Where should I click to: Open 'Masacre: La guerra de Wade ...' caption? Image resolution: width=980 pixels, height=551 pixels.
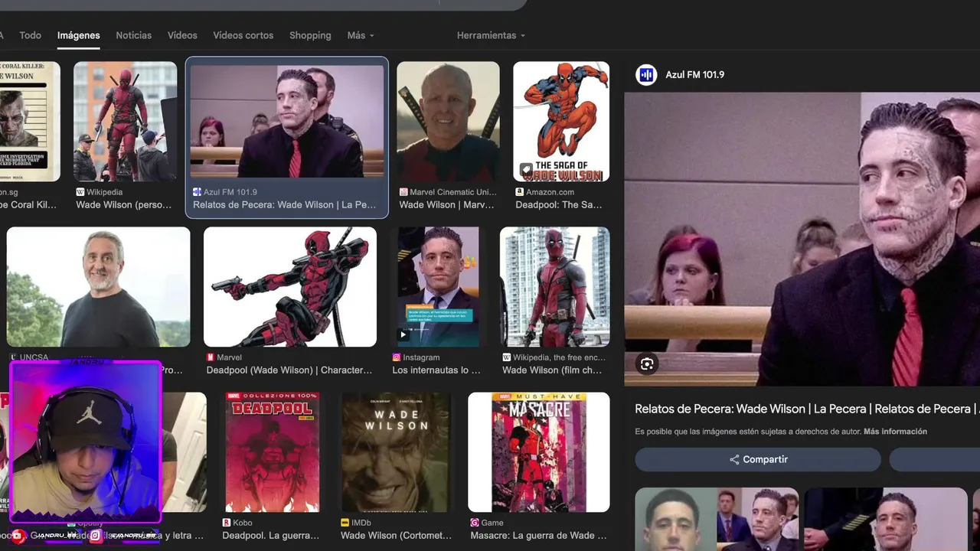pos(538,536)
